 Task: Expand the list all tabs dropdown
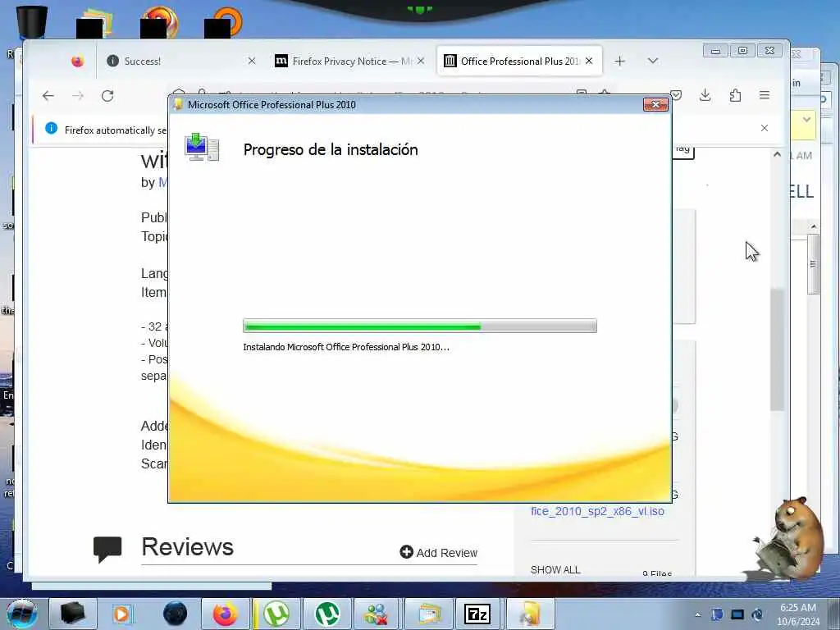[652, 61]
